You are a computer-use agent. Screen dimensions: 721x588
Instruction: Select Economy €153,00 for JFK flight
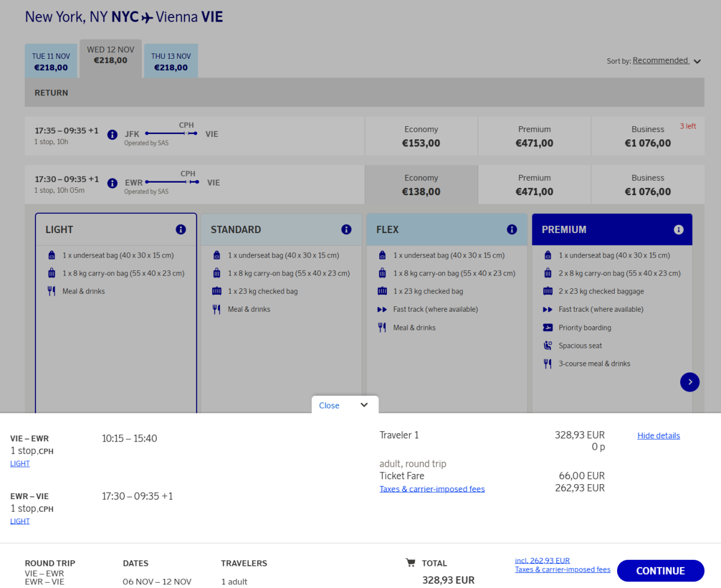421,136
